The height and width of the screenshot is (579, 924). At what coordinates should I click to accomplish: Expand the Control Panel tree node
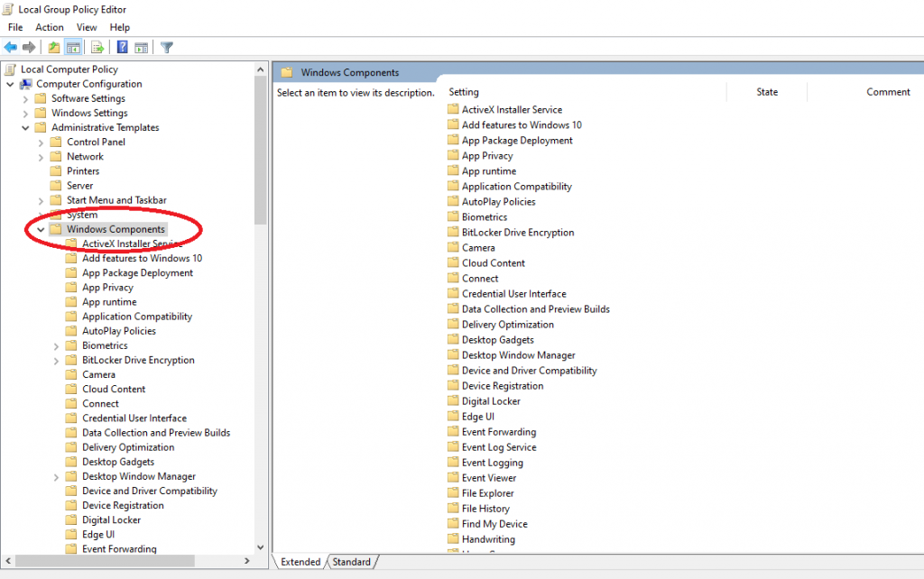pyautogui.click(x=41, y=142)
